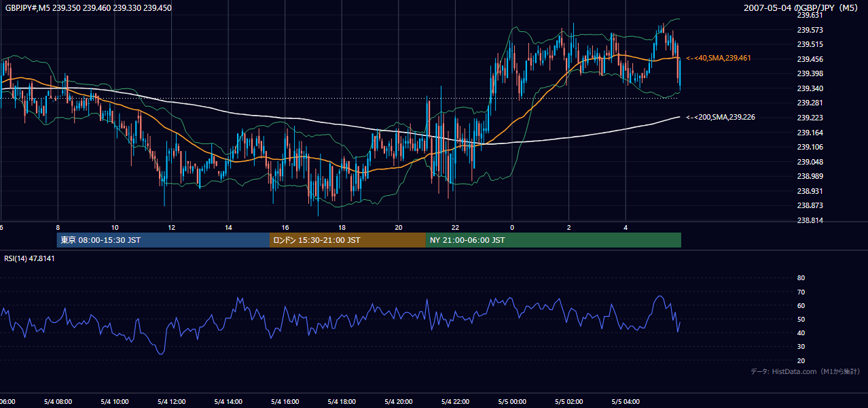868x408 pixels.
Task: Click RSI scale value 60
Action: tap(801, 305)
